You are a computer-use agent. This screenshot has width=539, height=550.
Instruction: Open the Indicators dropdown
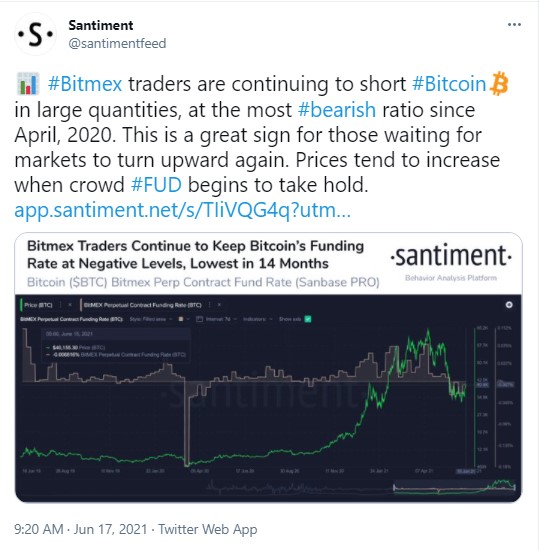coord(258,319)
